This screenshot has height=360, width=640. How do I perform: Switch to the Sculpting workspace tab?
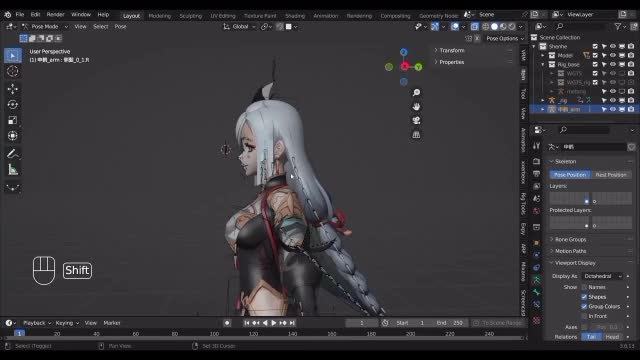point(191,16)
